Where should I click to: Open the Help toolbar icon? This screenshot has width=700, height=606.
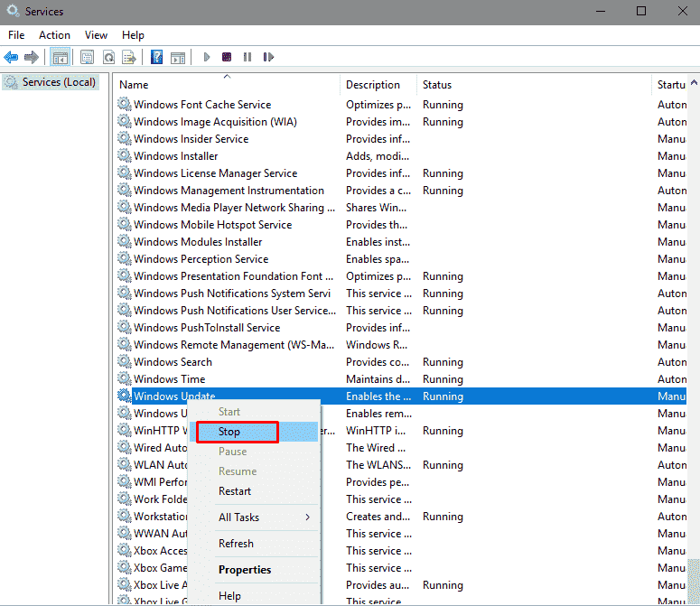click(x=156, y=57)
